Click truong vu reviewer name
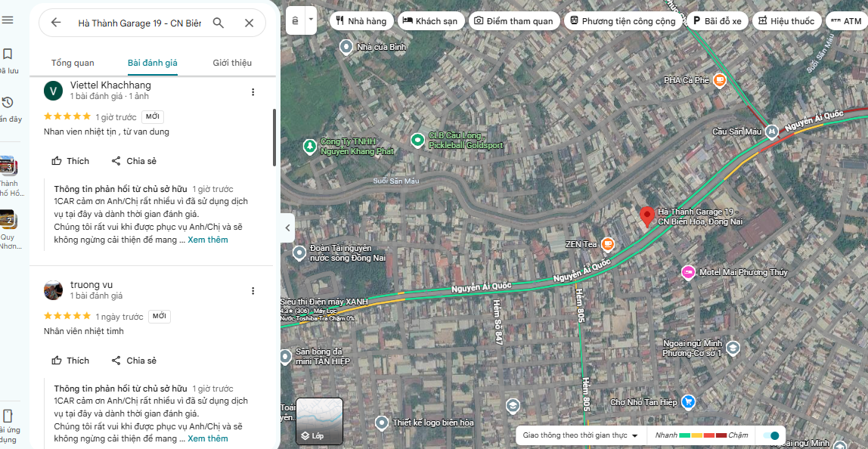 coord(91,284)
